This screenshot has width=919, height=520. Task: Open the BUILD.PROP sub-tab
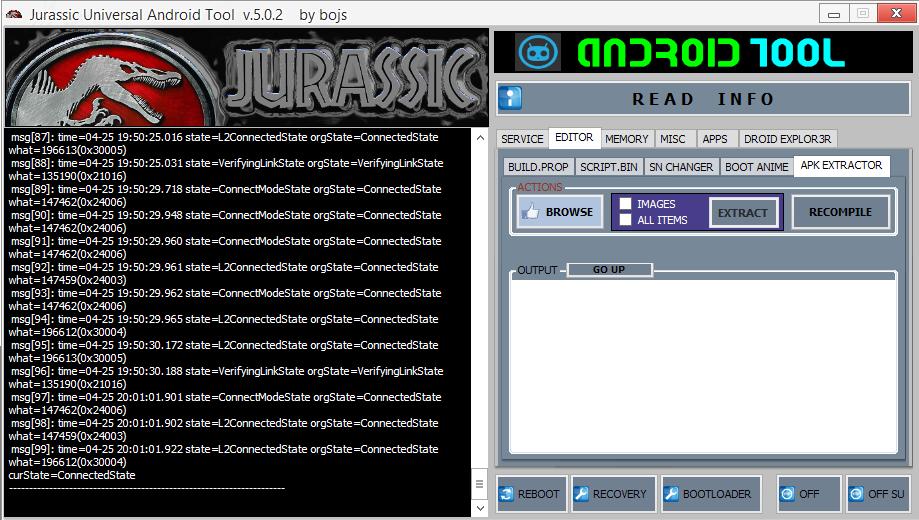click(x=537, y=167)
